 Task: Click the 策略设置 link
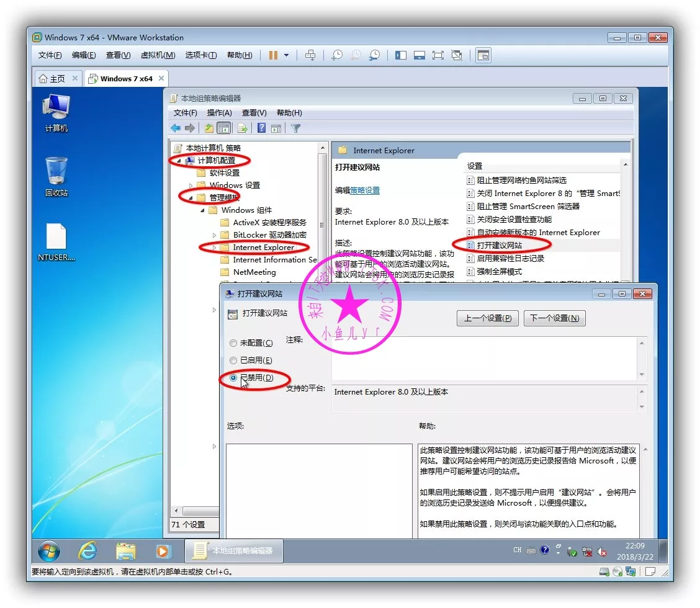coord(365,190)
